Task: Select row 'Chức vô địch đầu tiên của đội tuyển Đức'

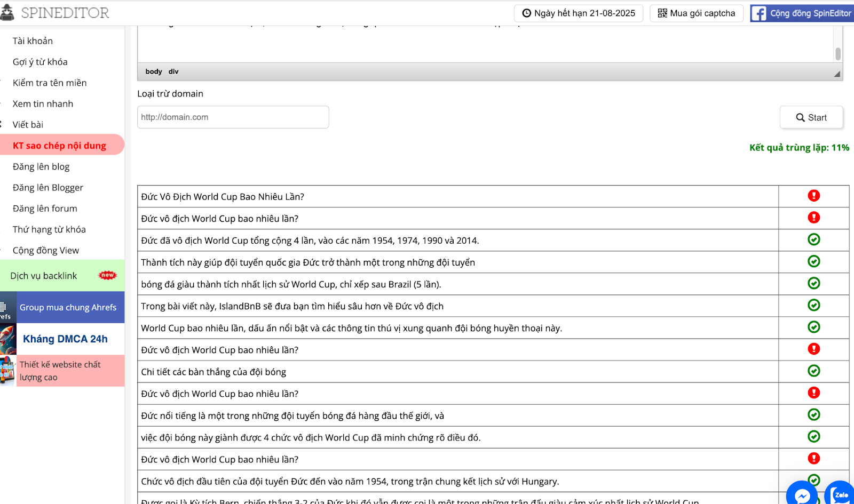Action: [x=457, y=481]
